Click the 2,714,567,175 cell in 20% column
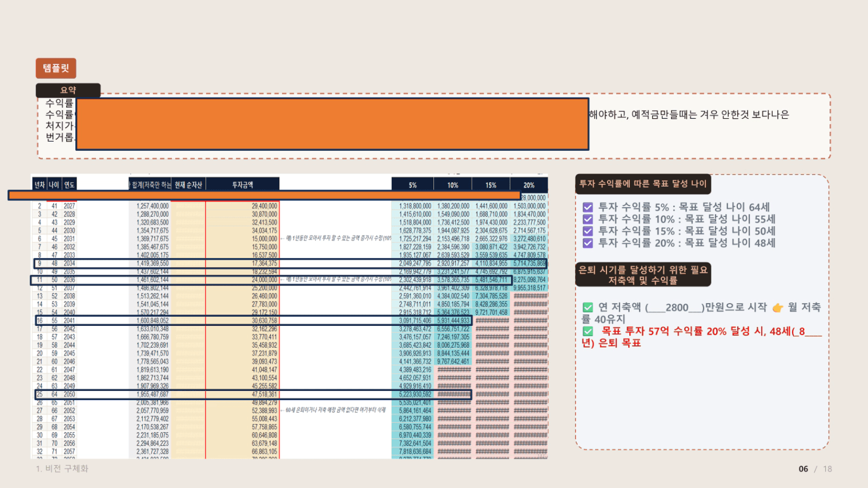 [x=529, y=231]
